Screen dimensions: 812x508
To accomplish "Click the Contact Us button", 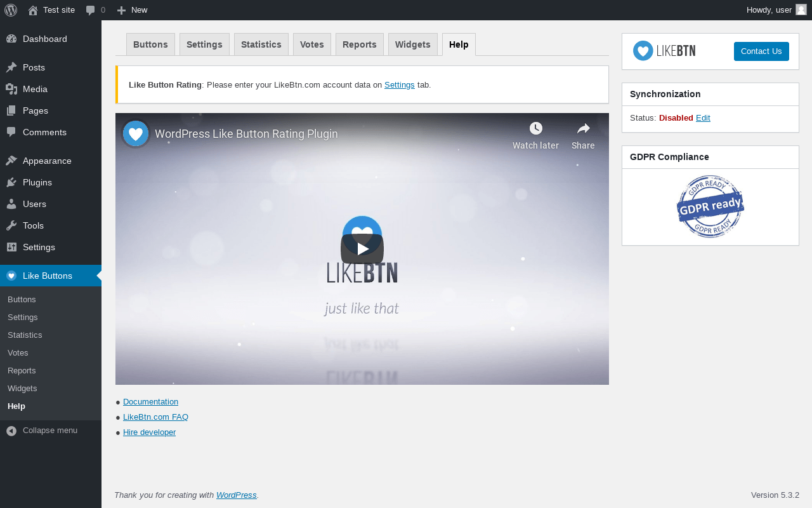I will tap(761, 51).
